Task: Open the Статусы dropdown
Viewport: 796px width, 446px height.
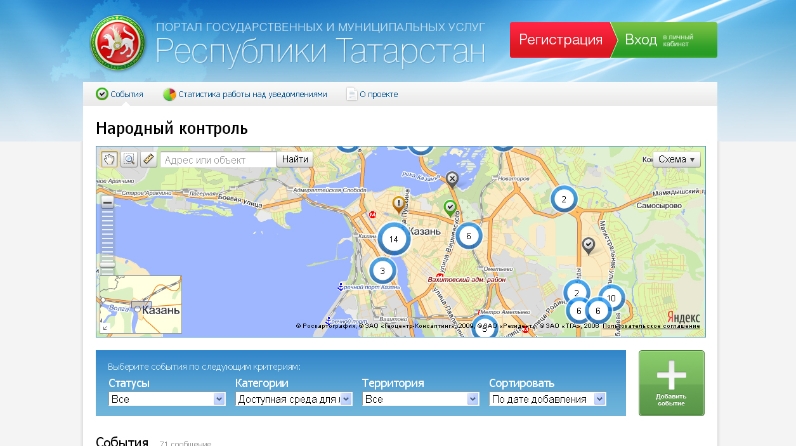Action: click(167, 399)
